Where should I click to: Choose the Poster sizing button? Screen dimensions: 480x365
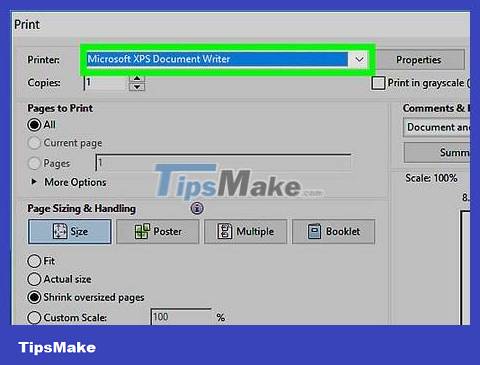point(158,231)
